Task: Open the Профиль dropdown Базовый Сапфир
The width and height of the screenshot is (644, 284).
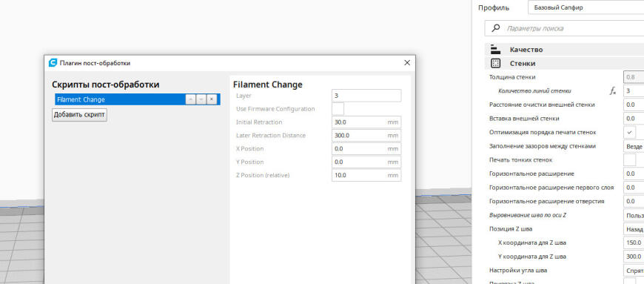Action: 586,7
